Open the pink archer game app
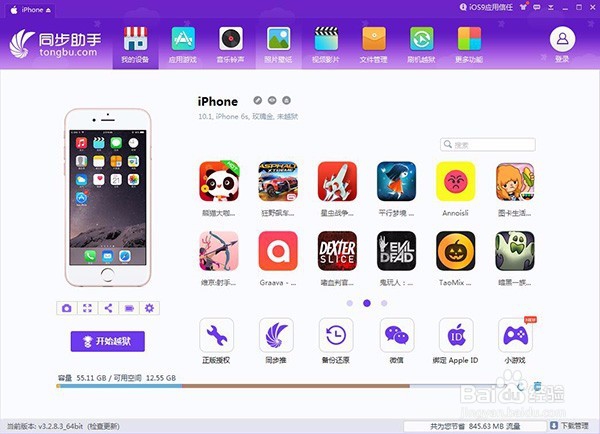Viewport: 600px width, 434px height. tap(219, 251)
